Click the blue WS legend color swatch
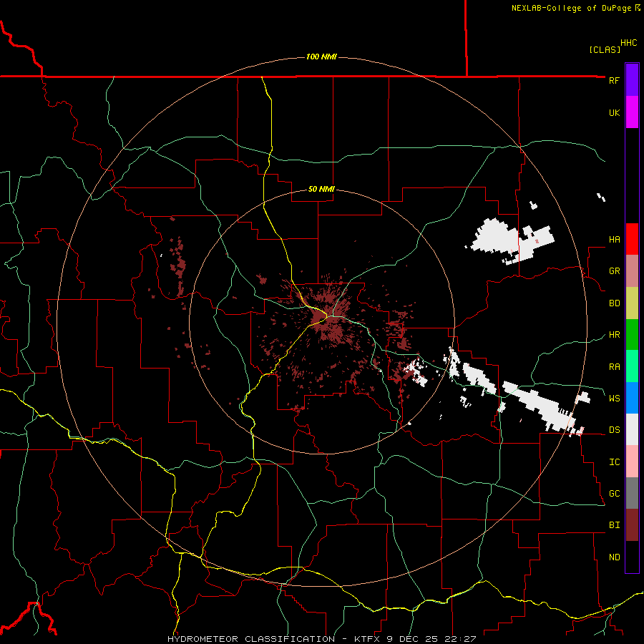The height and width of the screenshot is (644, 644). pos(632,398)
